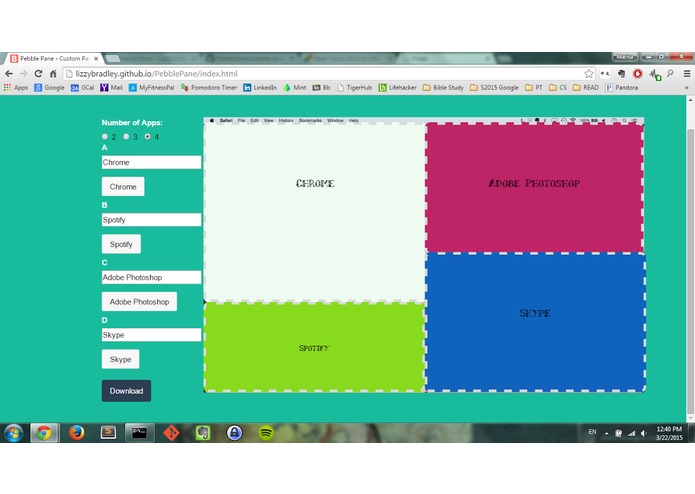The image size is (695, 494).
Task: Show more bookmarks via overflow chevron
Action: coord(687,88)
